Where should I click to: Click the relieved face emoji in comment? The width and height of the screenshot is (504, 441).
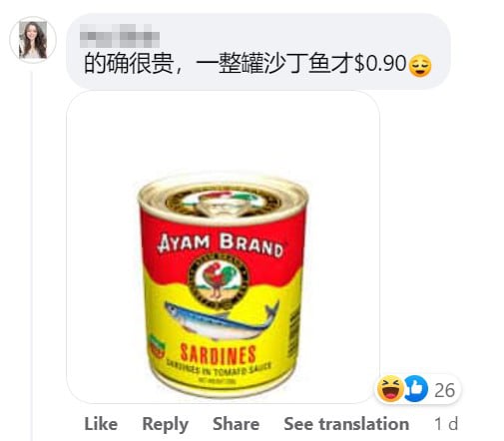click(x=420, y=66)
